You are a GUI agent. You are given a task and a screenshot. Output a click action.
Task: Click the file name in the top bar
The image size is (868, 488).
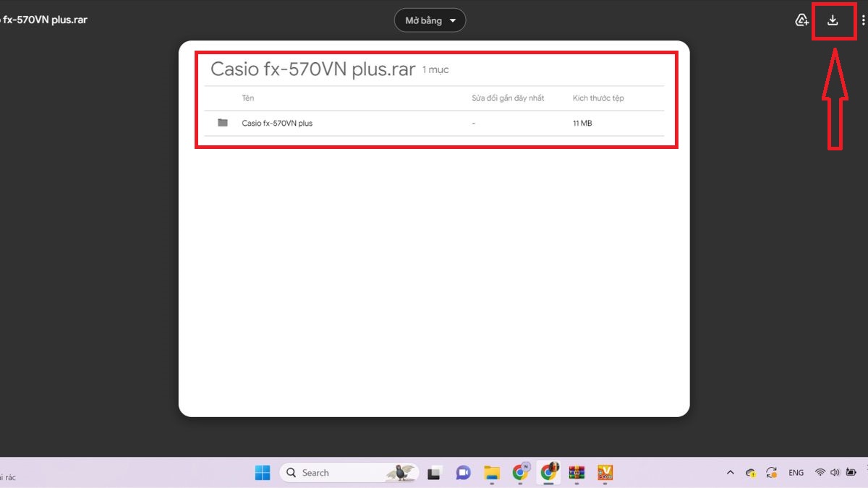[x=45, y=20]
